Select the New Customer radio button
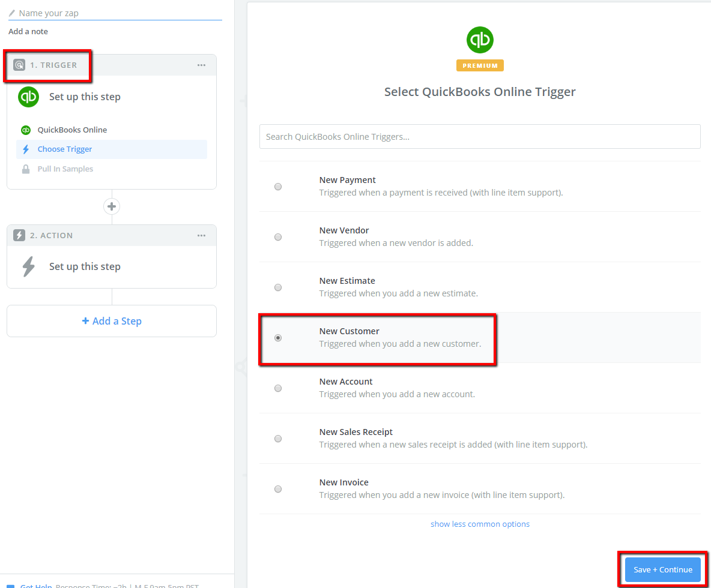This screenshot has height=588, width=711. pos(278,338)
